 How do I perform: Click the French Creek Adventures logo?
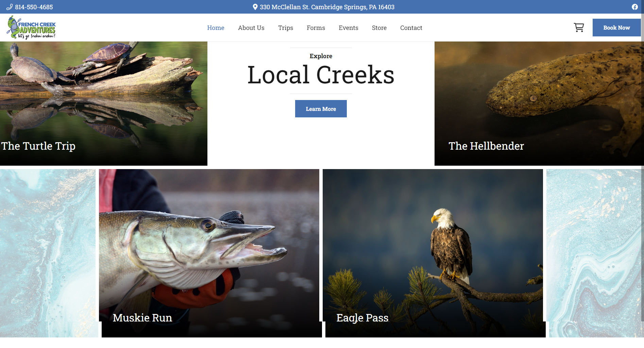click(31, 28)
